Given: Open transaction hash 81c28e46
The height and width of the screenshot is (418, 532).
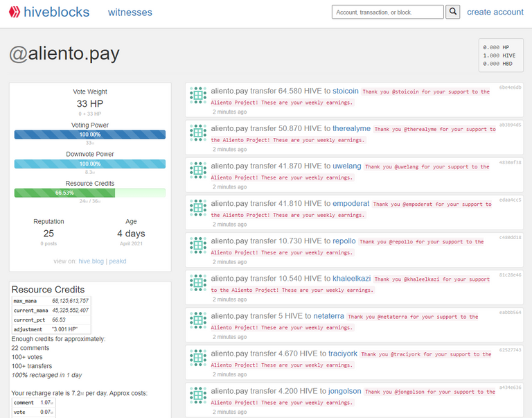Looking at the screenshot, I should [510, 275].
